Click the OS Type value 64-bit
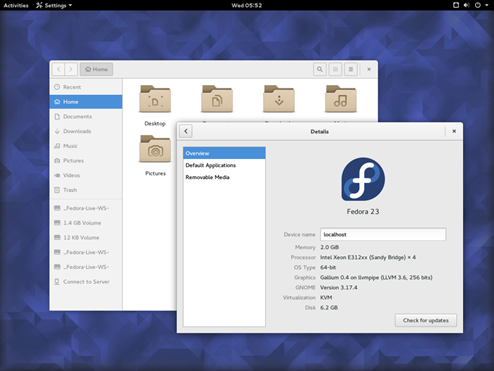The height and width of the screenshot is (371, 494). 328,267
